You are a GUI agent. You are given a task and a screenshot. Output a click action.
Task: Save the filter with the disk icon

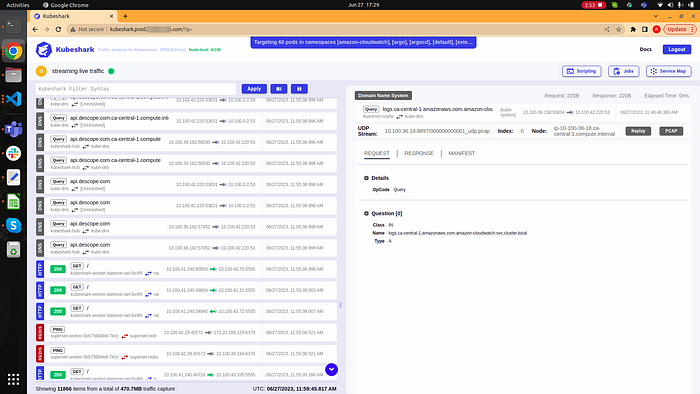coord(299,89)
